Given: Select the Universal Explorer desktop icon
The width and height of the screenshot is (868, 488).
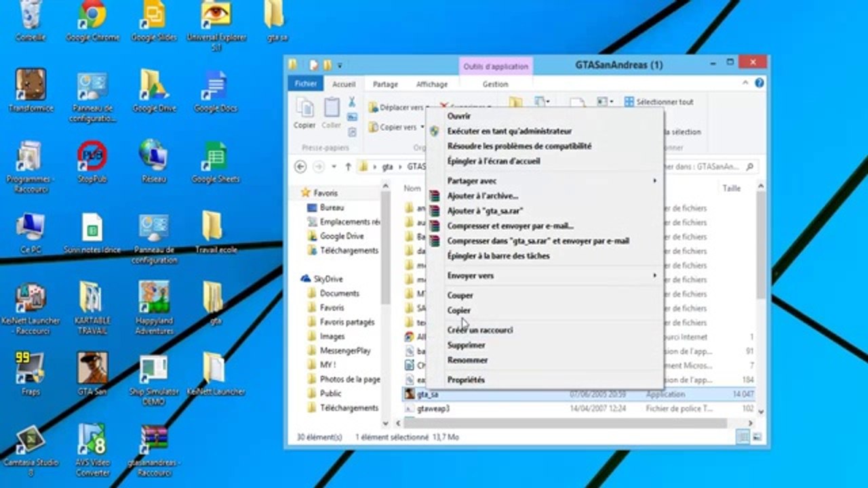Looking at the screenshot, I should pyautogui.click(x=216, y=26).
